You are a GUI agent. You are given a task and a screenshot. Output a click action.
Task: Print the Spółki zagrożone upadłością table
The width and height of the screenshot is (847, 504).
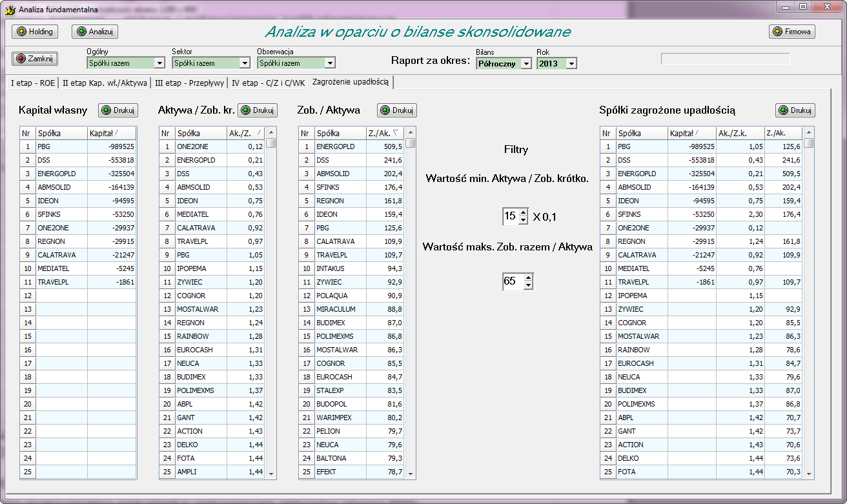pyautogui.click(x=795, y=110)
